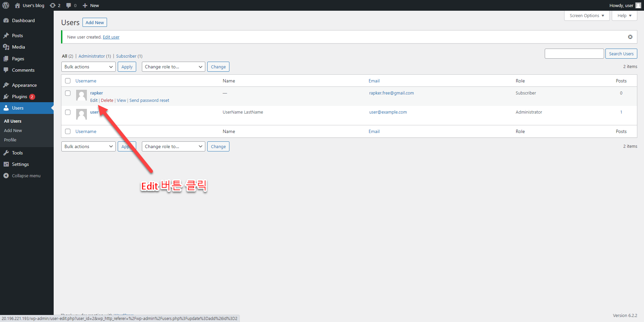644x322 pixels.
Task: Select all users with top header checkbox
Action: 68,81
